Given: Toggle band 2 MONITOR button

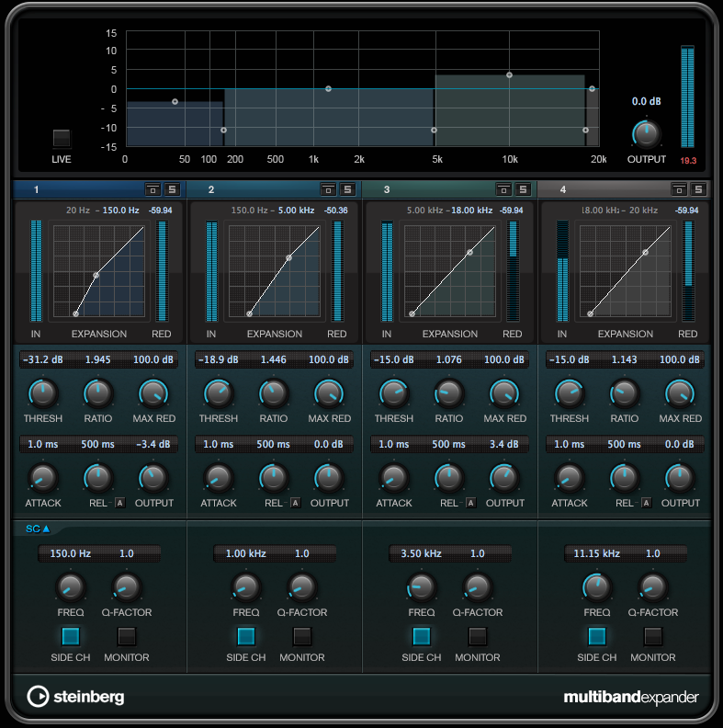Looking at the screenshot, I should 302,636.
